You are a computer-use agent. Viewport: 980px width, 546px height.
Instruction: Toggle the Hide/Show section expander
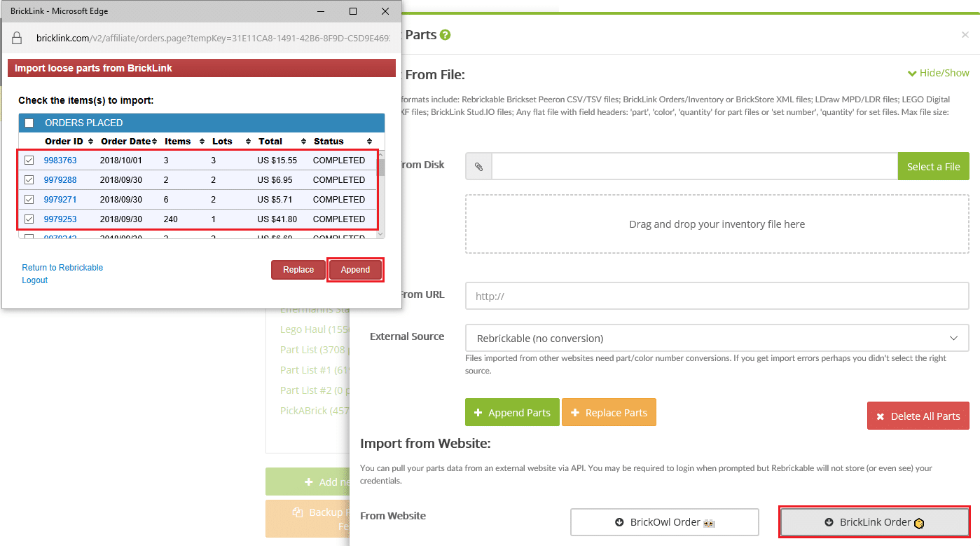(x=939, y=73)
